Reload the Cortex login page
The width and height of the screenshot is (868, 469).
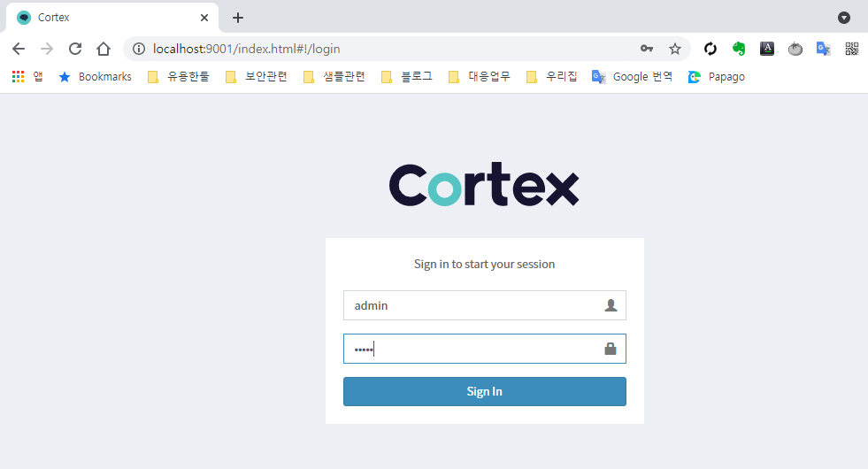pyautogui.click(x=75, y=49)
